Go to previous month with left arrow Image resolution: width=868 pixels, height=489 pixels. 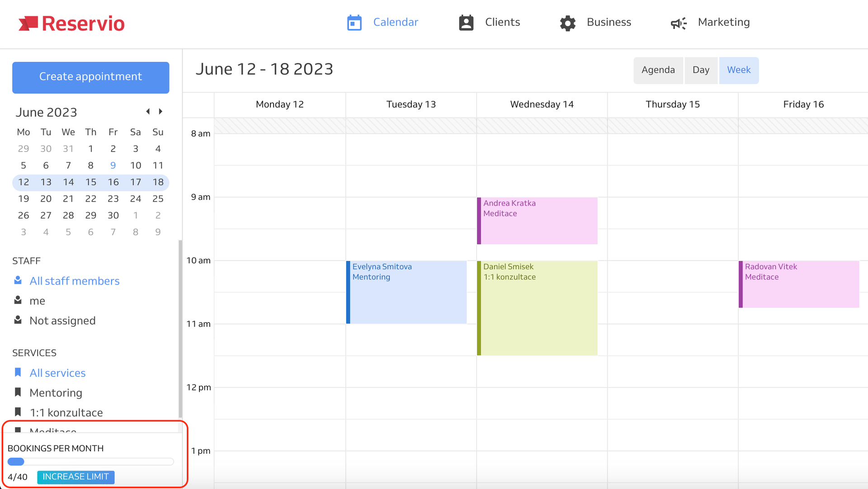148,111
